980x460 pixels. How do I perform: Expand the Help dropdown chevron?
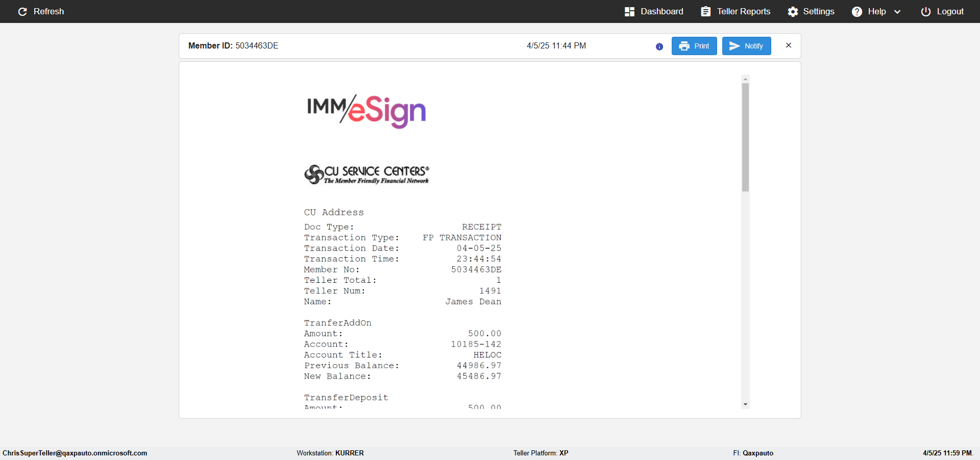[897, 12]
